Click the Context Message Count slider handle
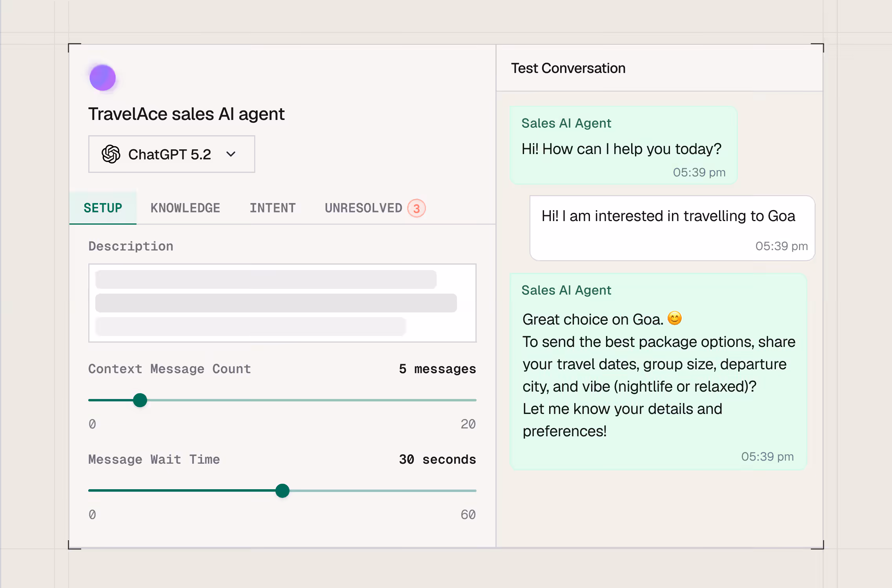The width and height of the screenshot is (892, 588). pyautogui.click(x=140, y=400)
